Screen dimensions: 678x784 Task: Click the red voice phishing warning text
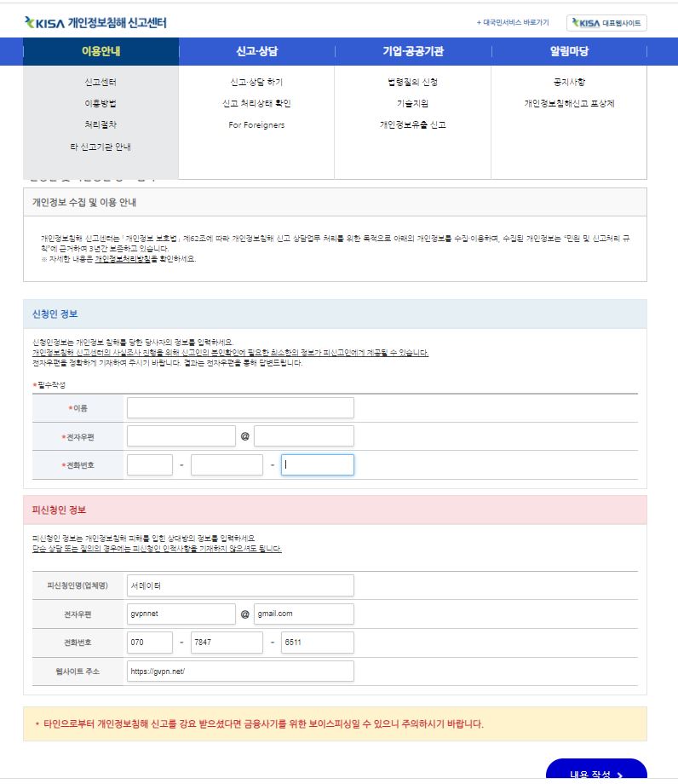pyautogui.click(x=263, y=724)
